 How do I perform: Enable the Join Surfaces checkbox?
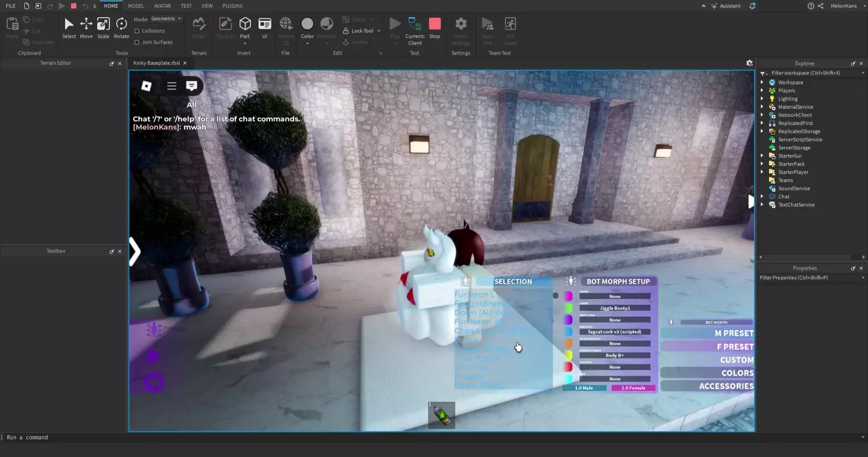pyautogui.click(x=137, y=43)
